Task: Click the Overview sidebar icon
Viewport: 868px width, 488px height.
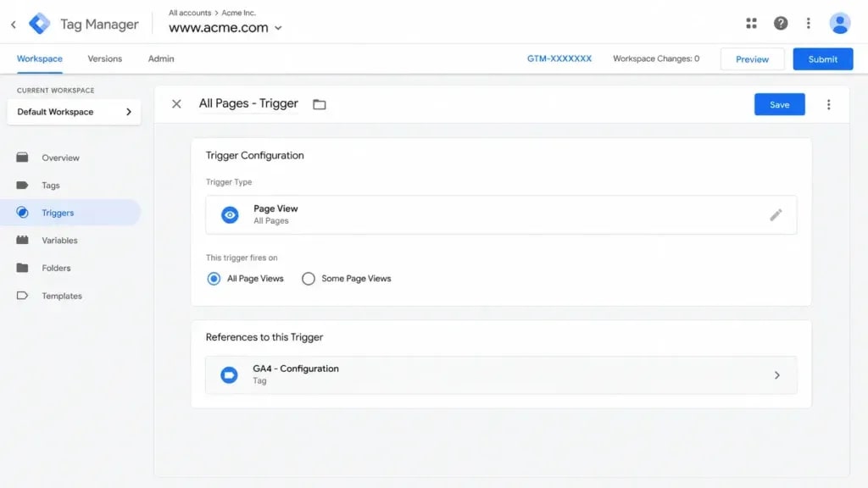Action: click(x=22, y=158)
